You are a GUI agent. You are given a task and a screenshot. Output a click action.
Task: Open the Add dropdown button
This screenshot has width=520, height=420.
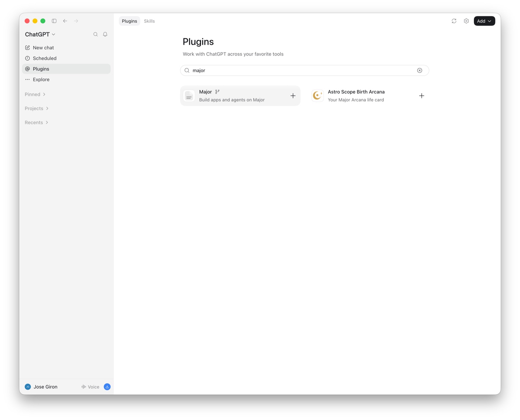[484, 21]
